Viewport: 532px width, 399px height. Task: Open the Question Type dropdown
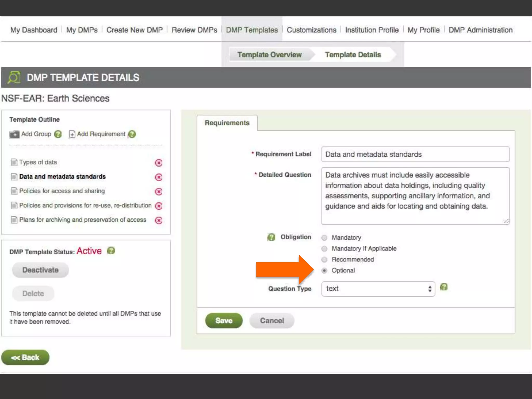378,289
